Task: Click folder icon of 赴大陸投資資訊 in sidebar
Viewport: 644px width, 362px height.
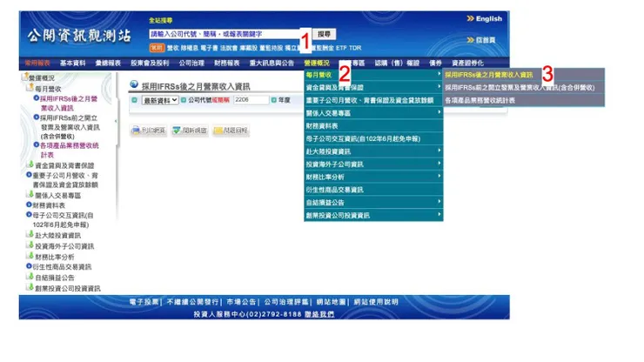Action: [30, 234]
